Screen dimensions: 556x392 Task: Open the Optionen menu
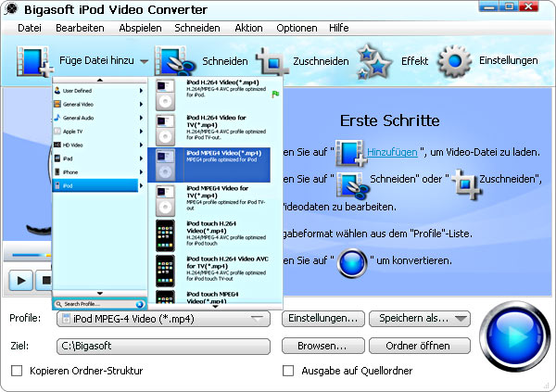[x=297, y=28]
